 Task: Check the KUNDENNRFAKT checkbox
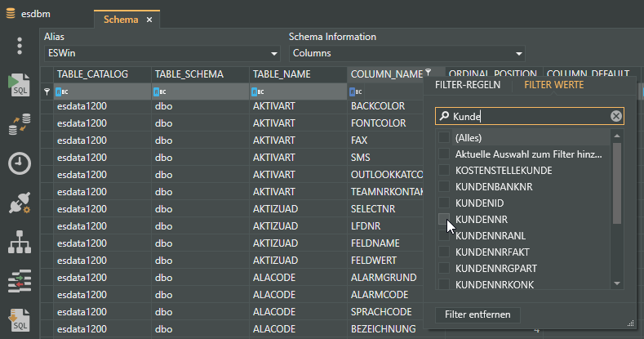click(443, 252)
